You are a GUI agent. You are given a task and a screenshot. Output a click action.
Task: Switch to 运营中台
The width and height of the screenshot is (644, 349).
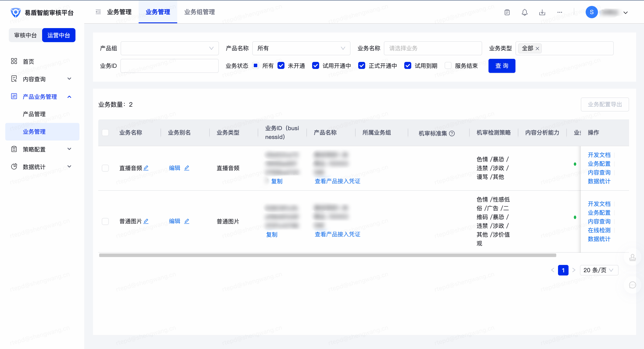coord(59,35)
